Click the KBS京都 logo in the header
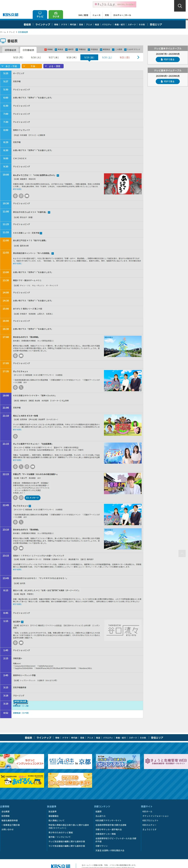Screen dimensions: 188x868 pos(10,14)
